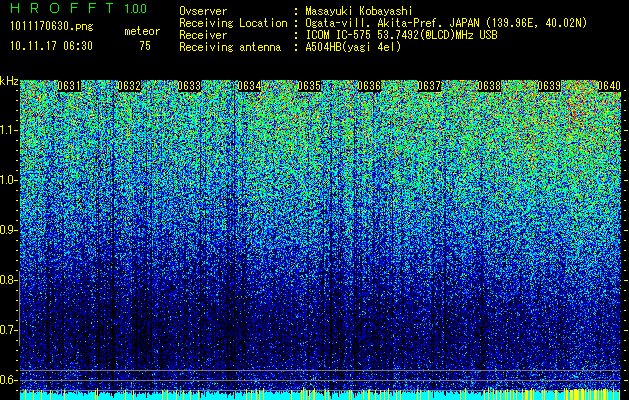Click the 0640 time marker
The image size is (629, 400).
pos(609,86)
